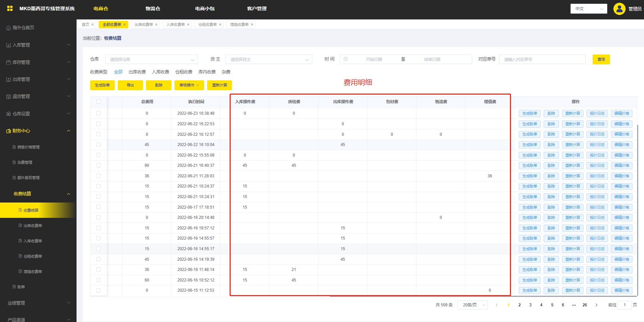
Task: Click the grid menu icon beside MKD logo
Action: [10, 9]
